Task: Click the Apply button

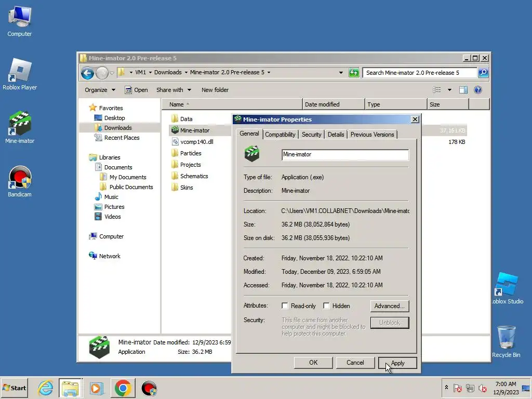Action: 397,363
